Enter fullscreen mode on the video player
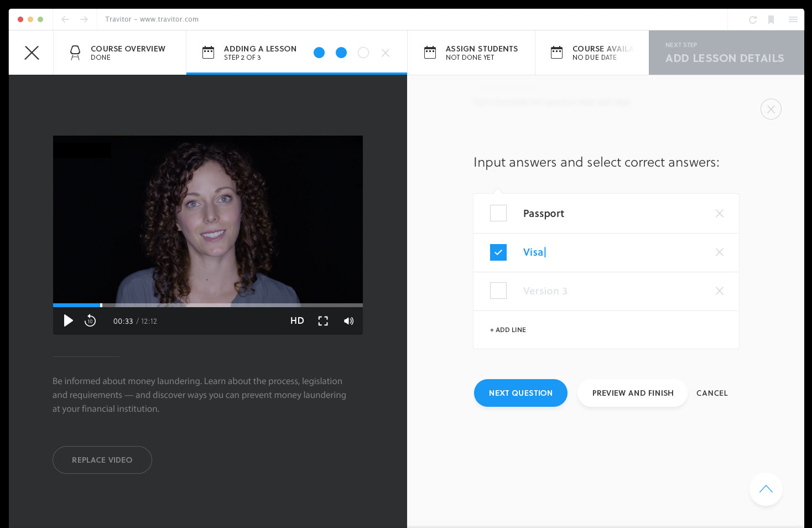The width and height of the screenshot is (812, 528). coord(323,320)
